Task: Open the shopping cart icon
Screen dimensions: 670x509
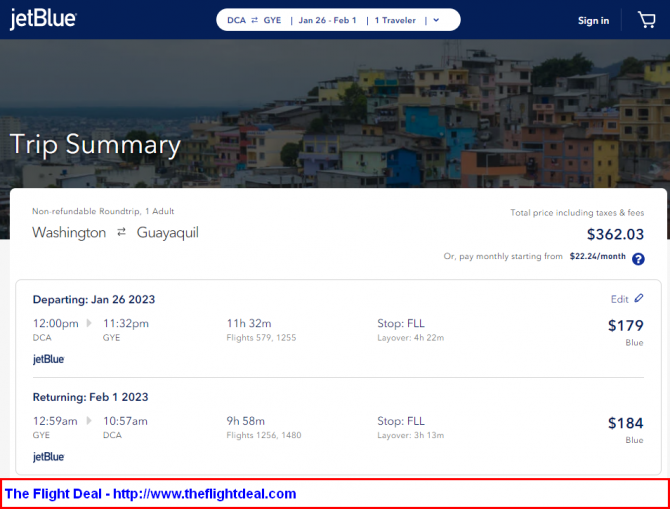Action: 646,20
